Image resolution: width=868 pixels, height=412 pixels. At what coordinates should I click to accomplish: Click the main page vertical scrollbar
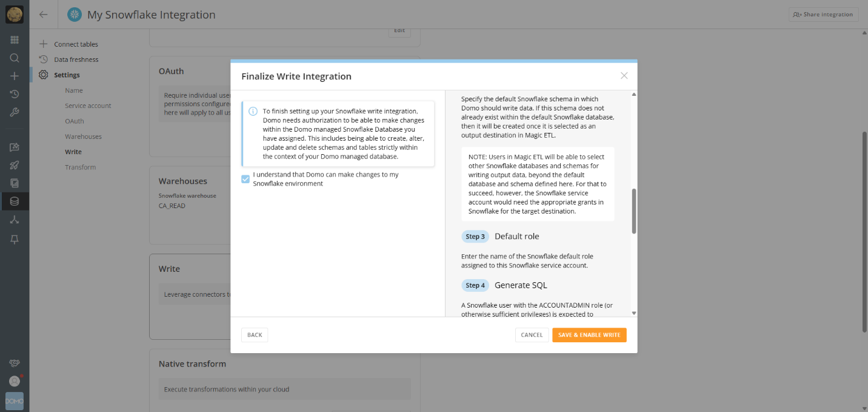coord(864,231)
